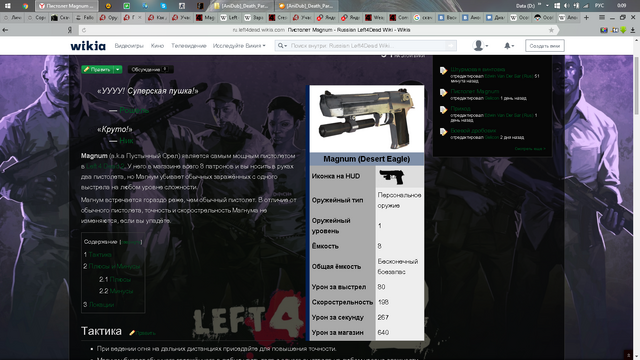This screenshot has height=360, width=640.
Task: Click the Wikia logo
Action: [x=88, y=46]
